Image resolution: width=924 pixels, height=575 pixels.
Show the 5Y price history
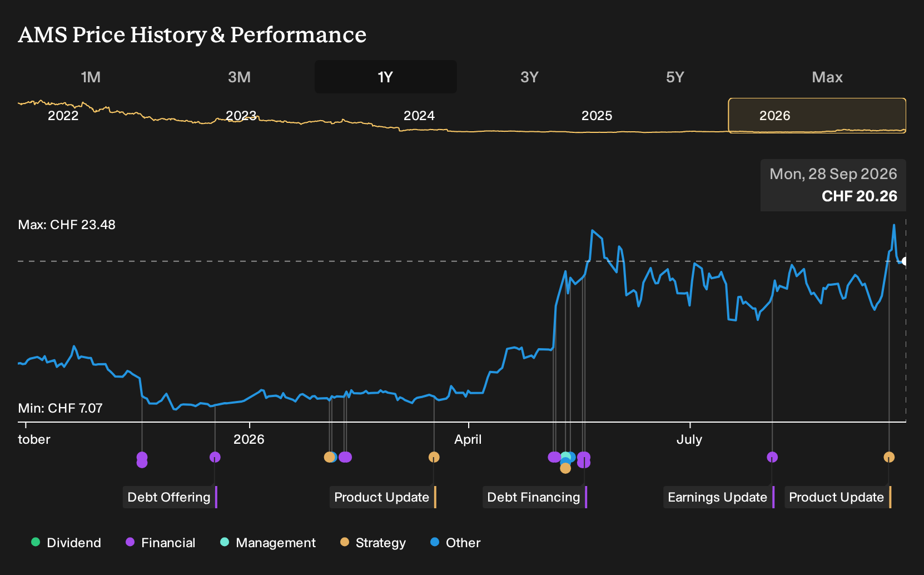pos(675,77)
